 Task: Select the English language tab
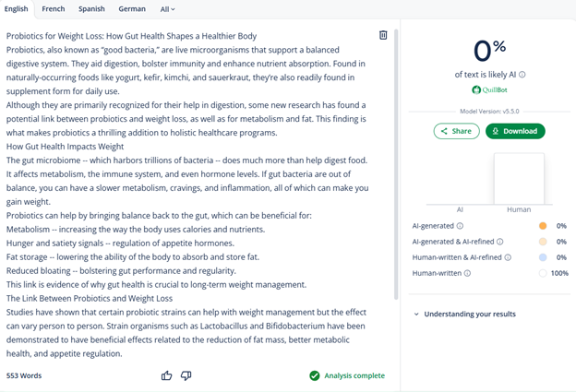17,9
